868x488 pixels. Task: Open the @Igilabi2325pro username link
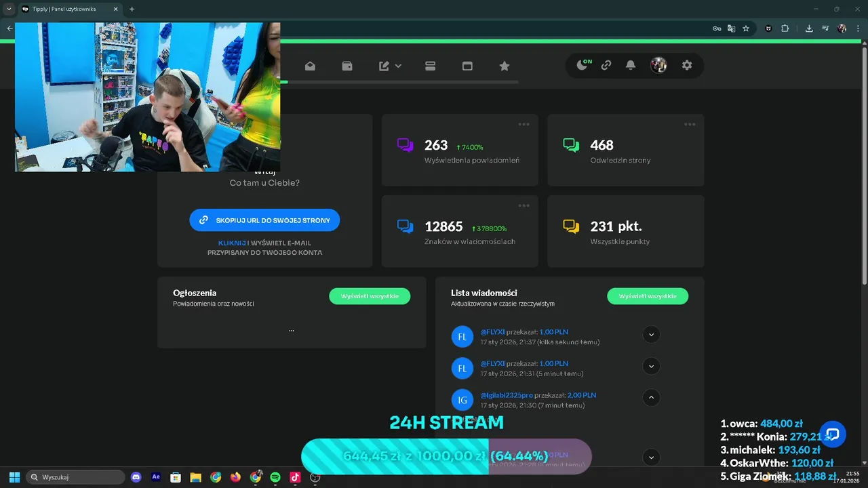tap(507, 395)
